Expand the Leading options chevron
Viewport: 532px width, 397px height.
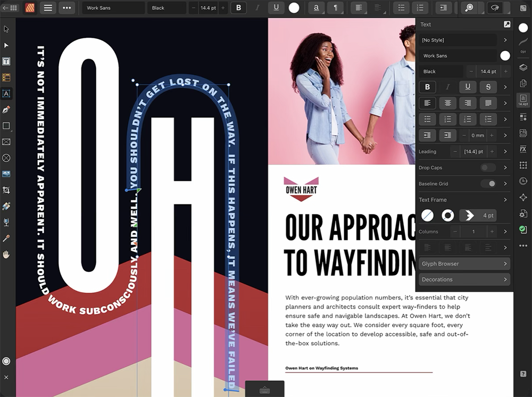505,151
